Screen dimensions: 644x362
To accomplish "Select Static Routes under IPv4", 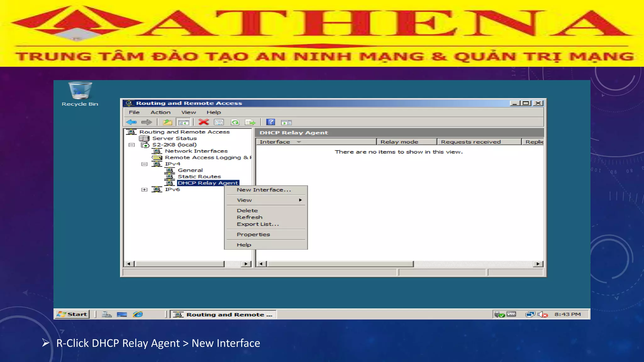I will tap(199, 177).
